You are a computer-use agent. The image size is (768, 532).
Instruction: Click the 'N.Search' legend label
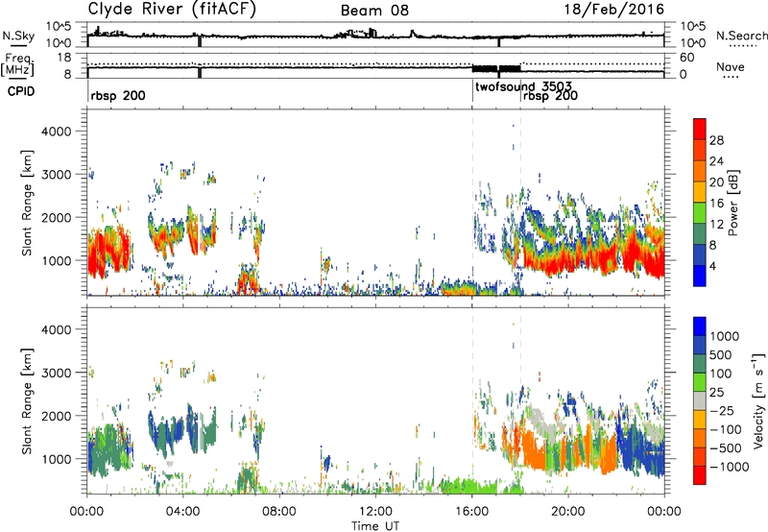(741, 36)
